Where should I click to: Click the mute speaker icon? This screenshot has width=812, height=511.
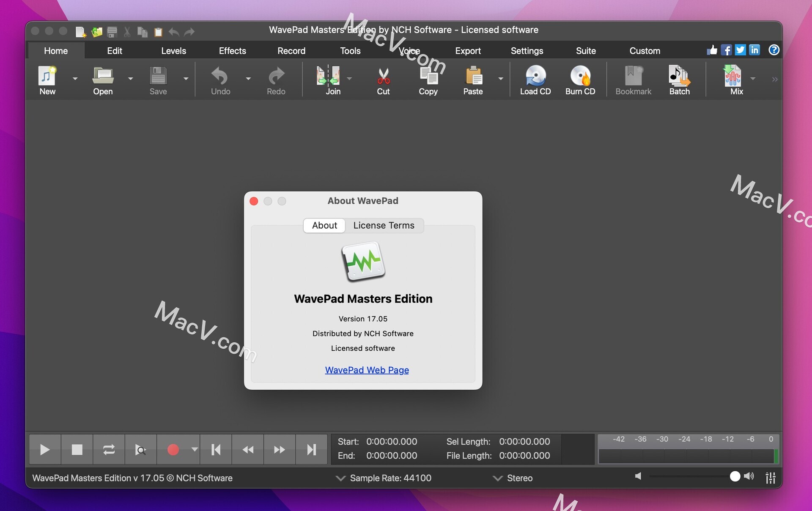coord(638,476)
